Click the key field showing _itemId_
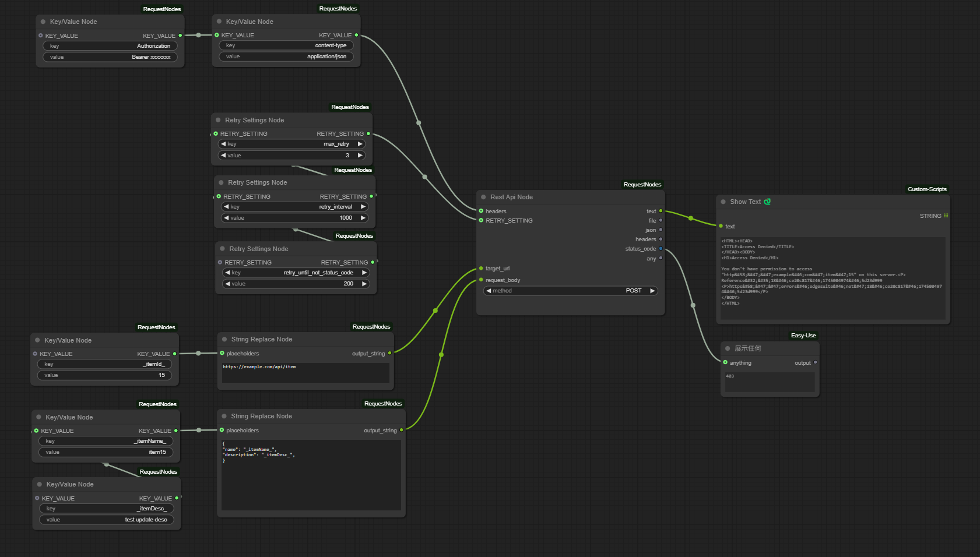980x557 pixels. 104,364
